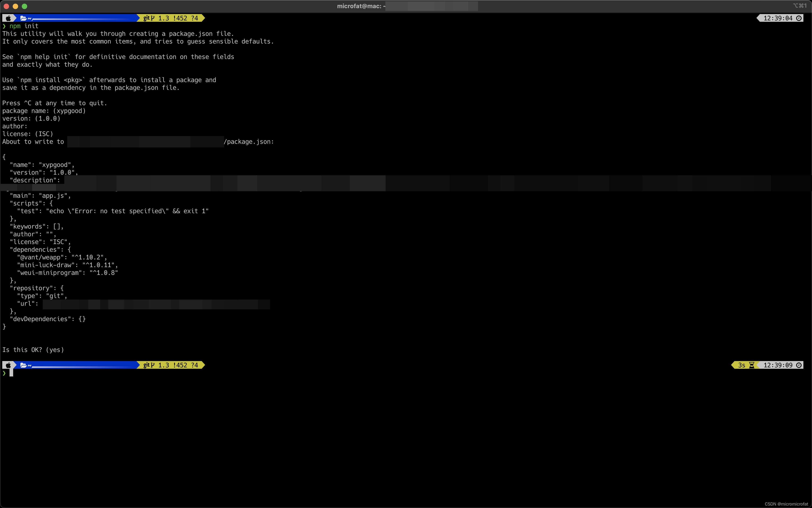Click the "license: (ISC)" prompt line
This screenshot has height=508, width=812.
click(27, 134)
